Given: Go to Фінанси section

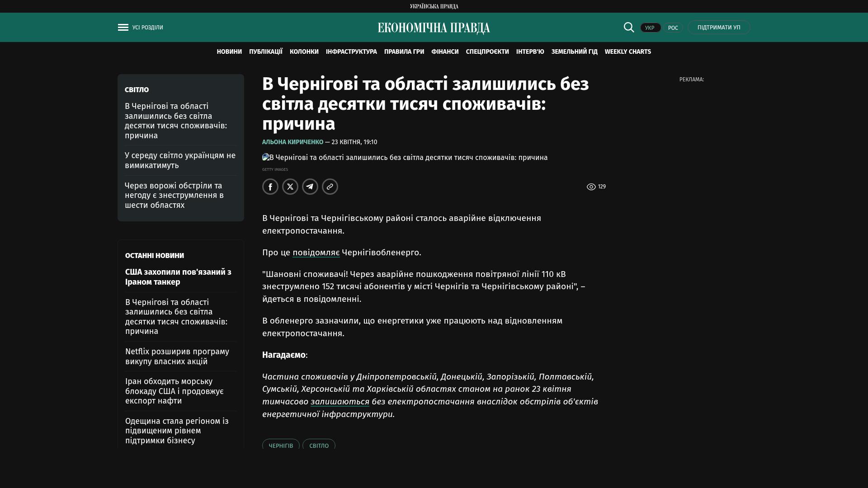Looking at the screenshot, I should 445,52.
